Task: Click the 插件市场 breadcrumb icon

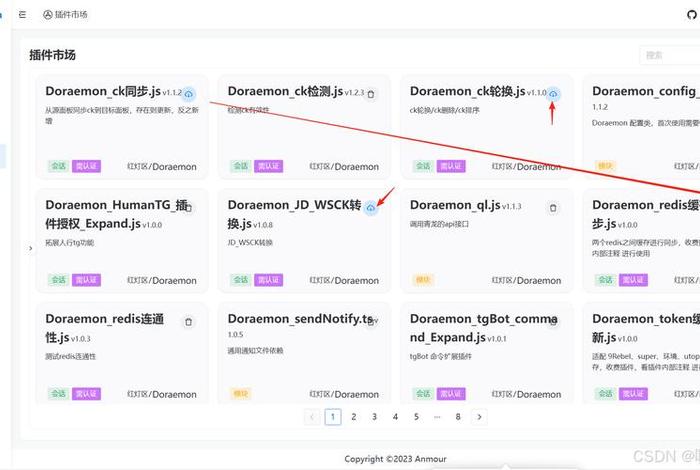Action: click(48, 15)
